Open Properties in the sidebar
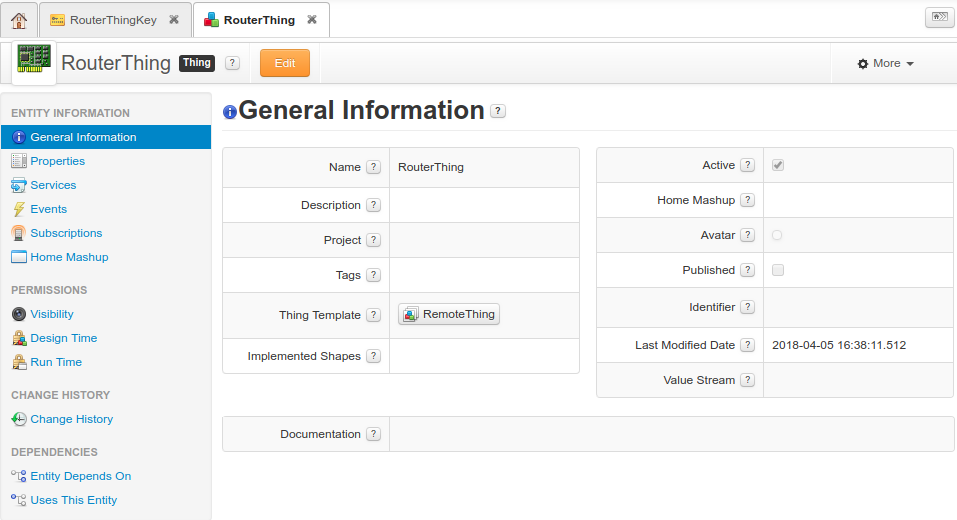 [57, 161]
